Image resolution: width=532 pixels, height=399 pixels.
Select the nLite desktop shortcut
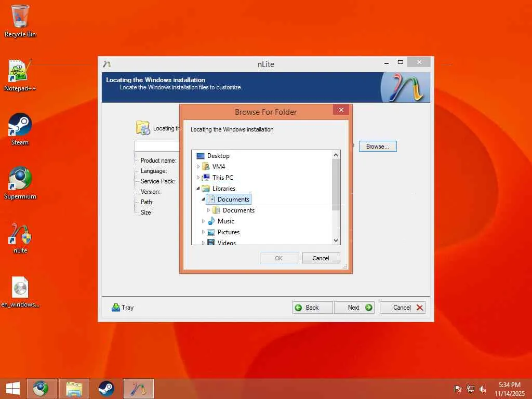click(x=20, y=237)
